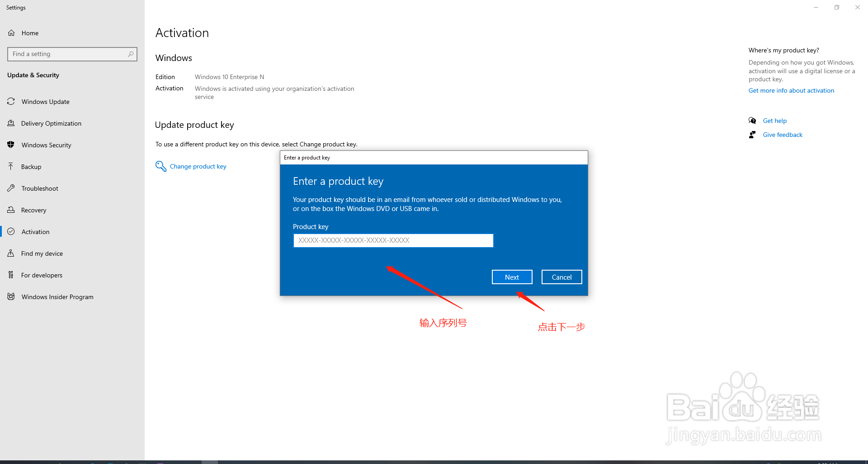Click the Give feedback person icon
The width and height of the screenshot is (868, 464).
tap(752, 135)
